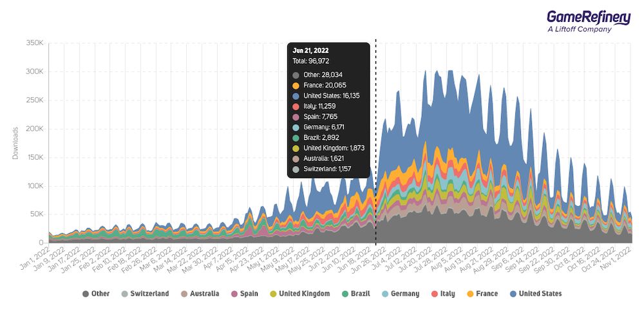Click the tooltip date "Jun 21, 2022"
Image resolution: width=644 pixels, height=311 pixels.
pos(310,50)
